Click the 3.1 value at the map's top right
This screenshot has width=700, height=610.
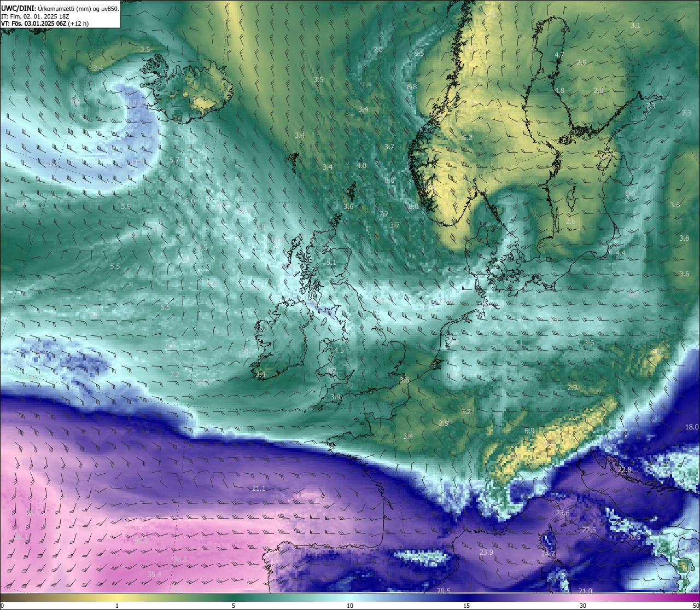click(635, 26)
